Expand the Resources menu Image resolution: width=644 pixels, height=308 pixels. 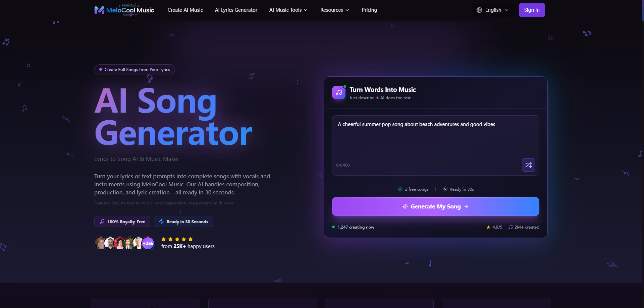coord(334,10)
